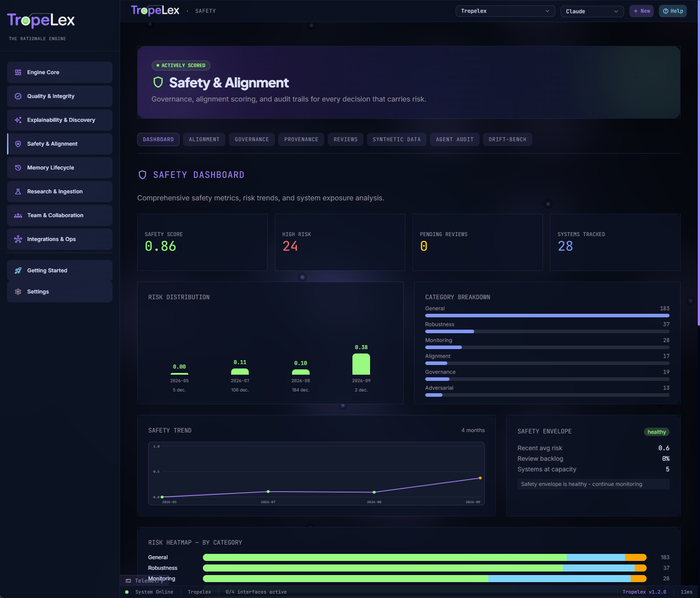Open the Help button
Image resolution: width=700 pixels, height=598 pixels.
click(673, 11)
